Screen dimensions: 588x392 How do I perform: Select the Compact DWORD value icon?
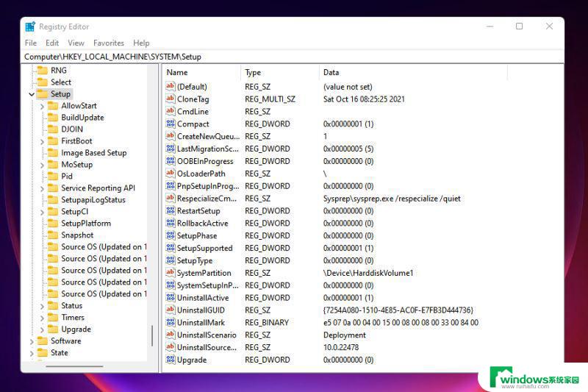coord(171,124)
